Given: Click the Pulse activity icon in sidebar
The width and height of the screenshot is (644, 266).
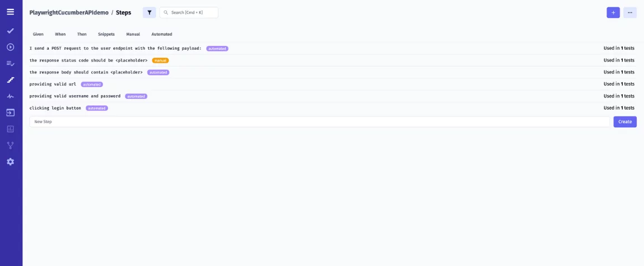Looking at the screenshot, I should pos(10,96).
